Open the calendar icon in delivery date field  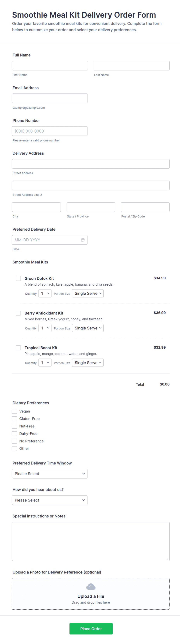pyautogui.click(x=83, y=240)
